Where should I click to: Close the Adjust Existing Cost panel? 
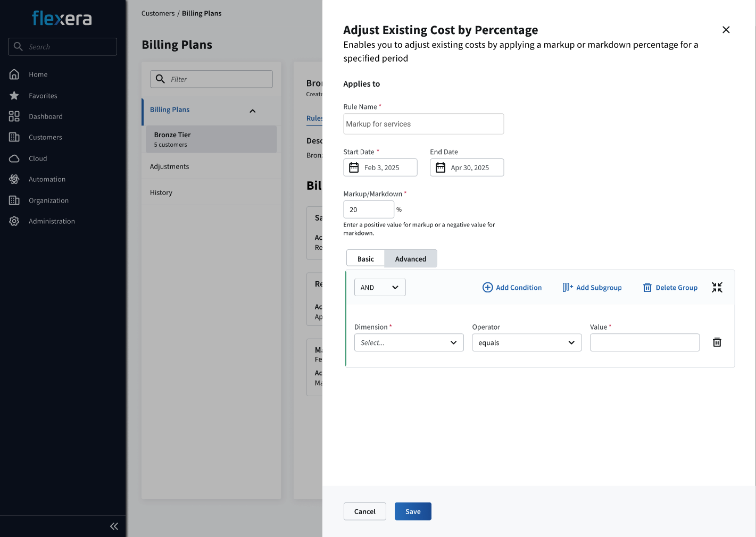[726, 30]
